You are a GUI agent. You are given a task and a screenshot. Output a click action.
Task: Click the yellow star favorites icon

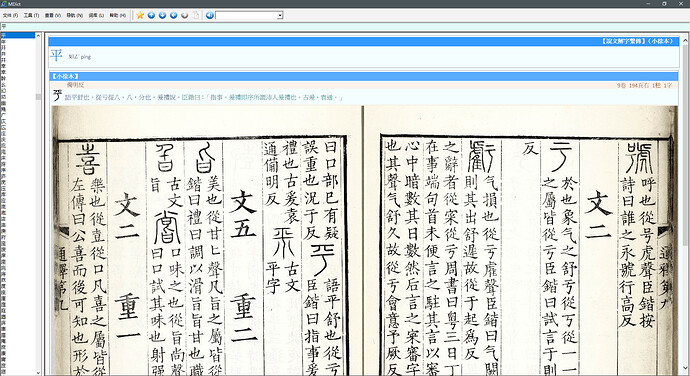coord(140,15)
